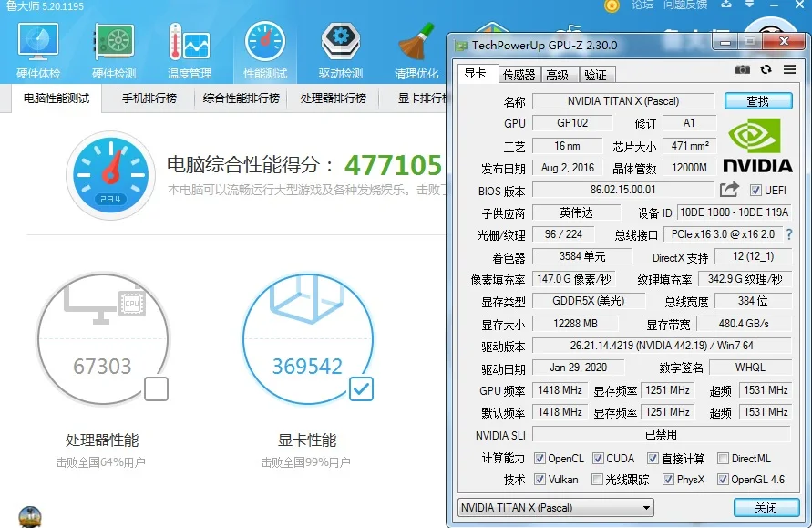Click 关闭 close button in GPU-Z
This screenshot has height=528, width=812.
tap(766, 508)
